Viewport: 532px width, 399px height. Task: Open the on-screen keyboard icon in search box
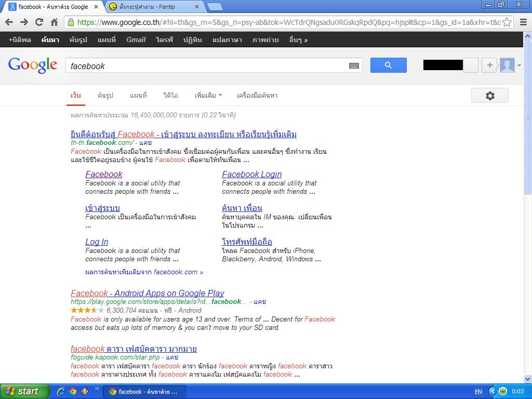click(354, 65)
